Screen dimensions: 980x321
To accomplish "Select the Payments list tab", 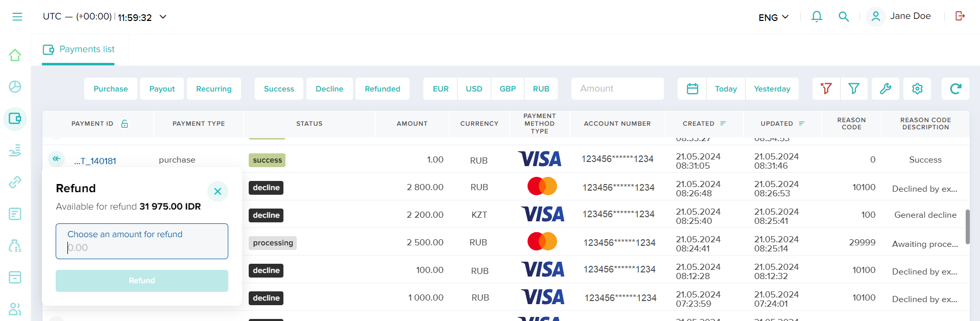I will (79, 50).
